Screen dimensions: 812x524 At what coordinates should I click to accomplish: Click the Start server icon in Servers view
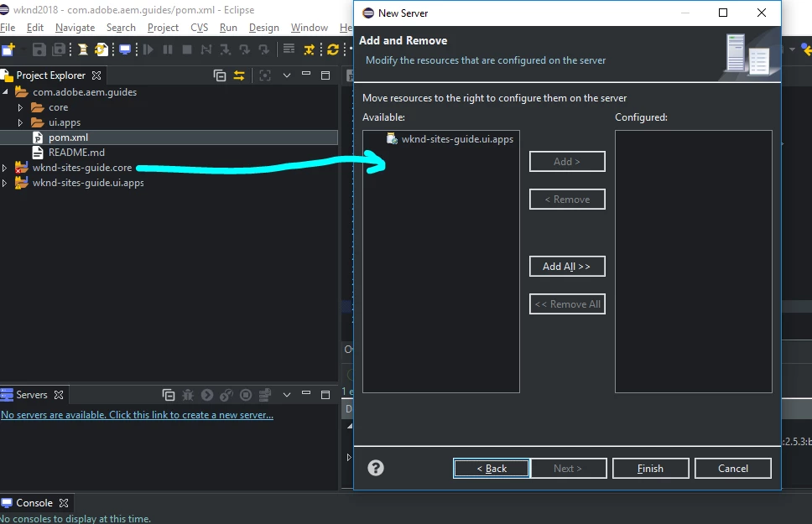coord(207,395)
